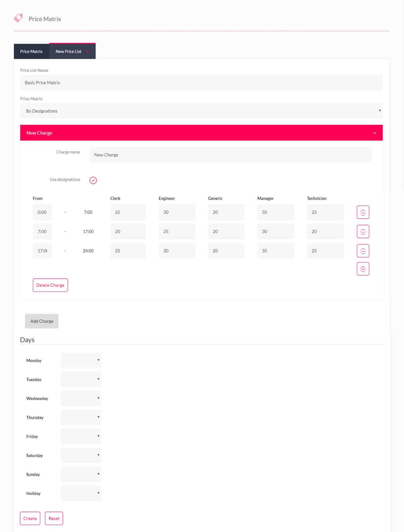Open the Saturday charge dropdown

point(81,455)
